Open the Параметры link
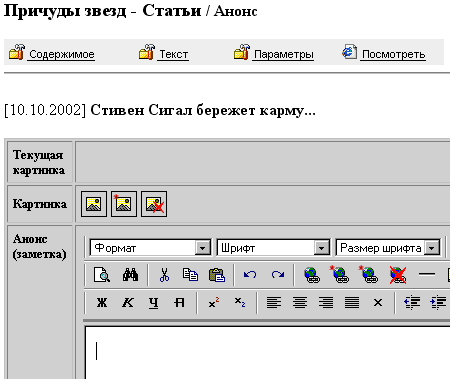 (x=284, y=54)
